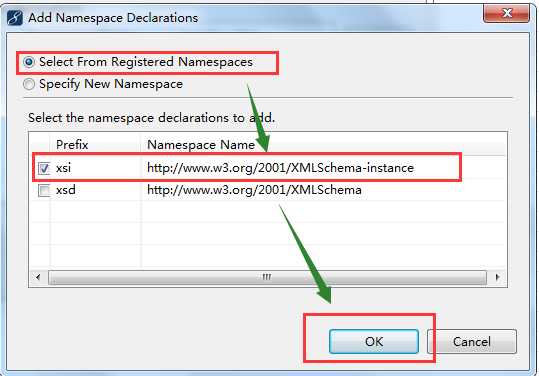The width and height of the screenshot is (539, 376).
Task: Click the left arrow of horizontal scrollbar
Action: tap(38, 277)
